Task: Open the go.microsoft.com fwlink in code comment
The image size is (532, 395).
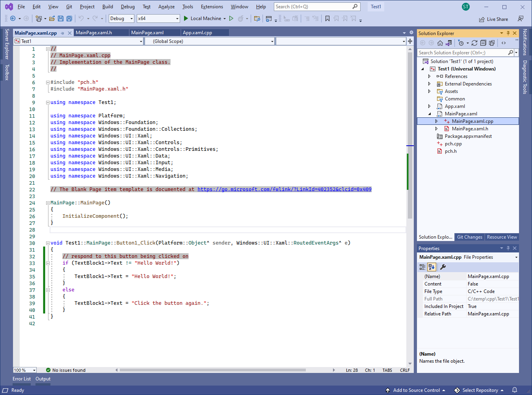Action: pos(285,189)
